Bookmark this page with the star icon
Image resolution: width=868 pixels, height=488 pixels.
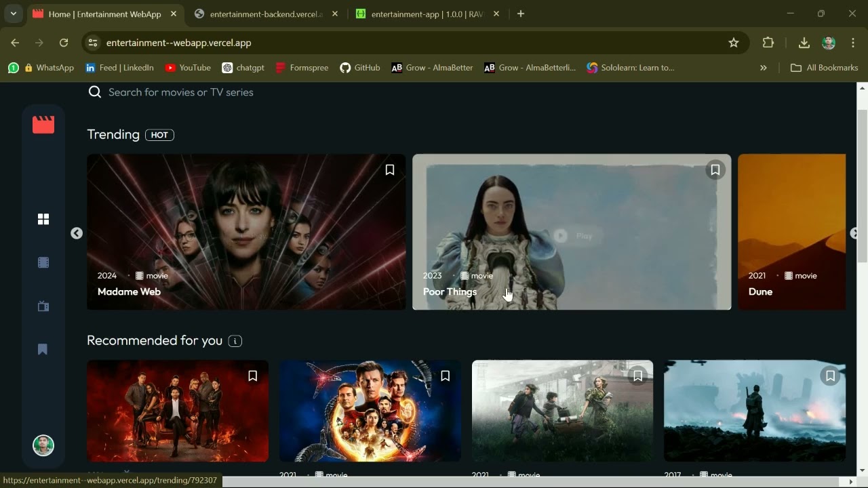pyautogui.click(x=734, y=43)
